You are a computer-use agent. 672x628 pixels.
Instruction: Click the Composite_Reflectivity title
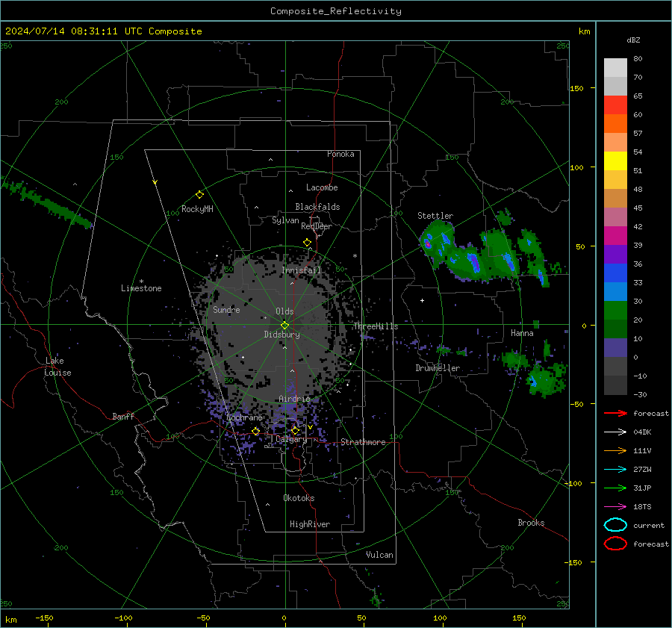[336, 11]
